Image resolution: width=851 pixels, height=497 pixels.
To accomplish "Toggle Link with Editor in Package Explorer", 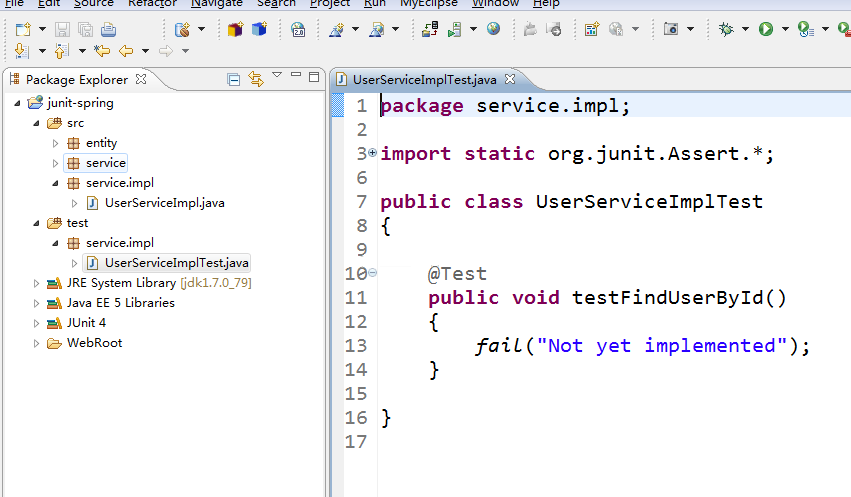I will 256,79.
